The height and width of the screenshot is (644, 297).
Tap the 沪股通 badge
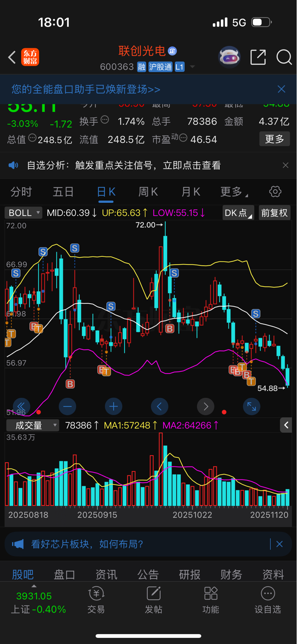pos(160,67)
